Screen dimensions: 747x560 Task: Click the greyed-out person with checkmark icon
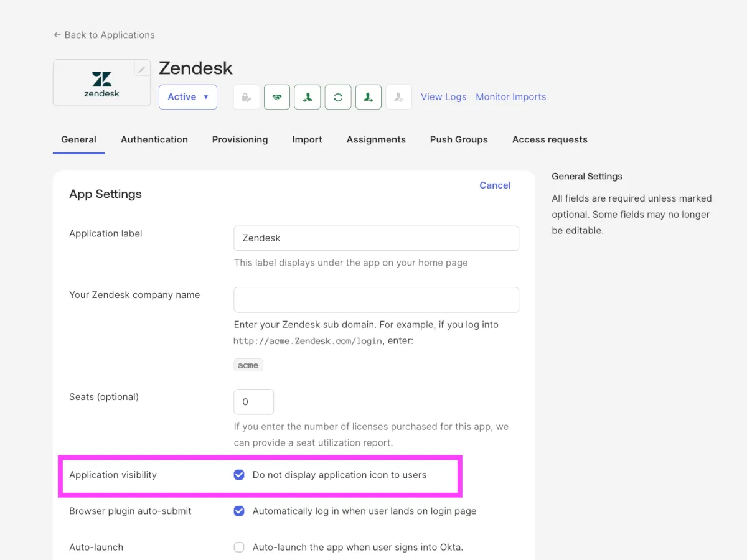(x=398, y=97)
